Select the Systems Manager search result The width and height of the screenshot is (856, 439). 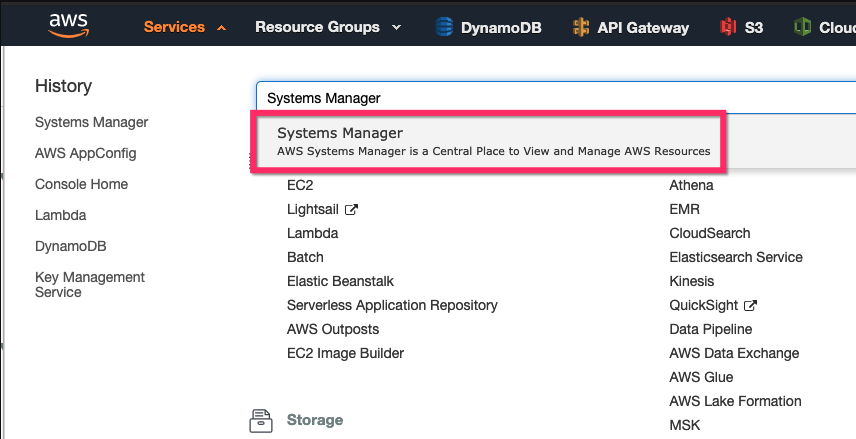[x=488, y=141]
